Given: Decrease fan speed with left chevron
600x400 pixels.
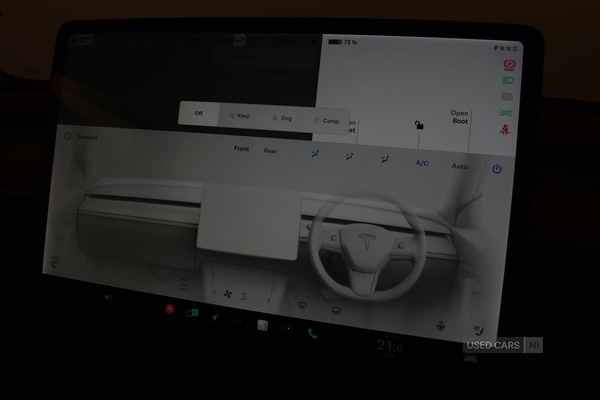Looking at the screenshot, I should 214,292.
